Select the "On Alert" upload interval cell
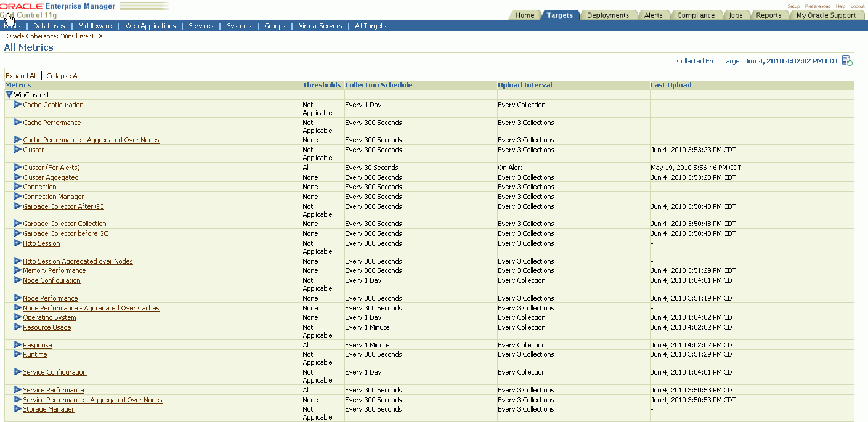 (x=511, y=168)
